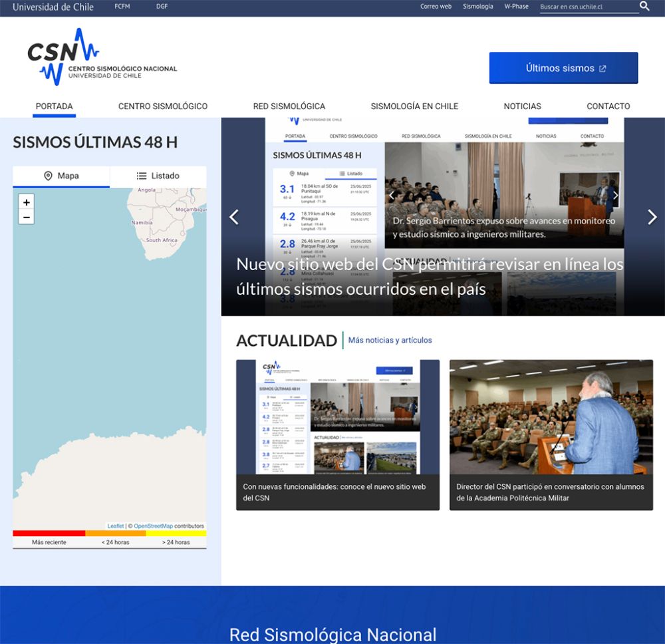Click the search magnifier icon

tap(644, 7)
